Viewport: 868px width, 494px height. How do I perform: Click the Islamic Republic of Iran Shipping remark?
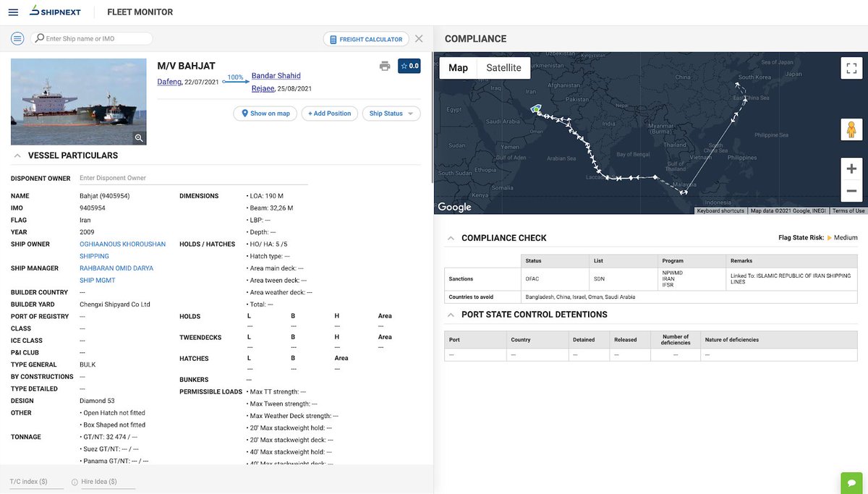[791, 278]
